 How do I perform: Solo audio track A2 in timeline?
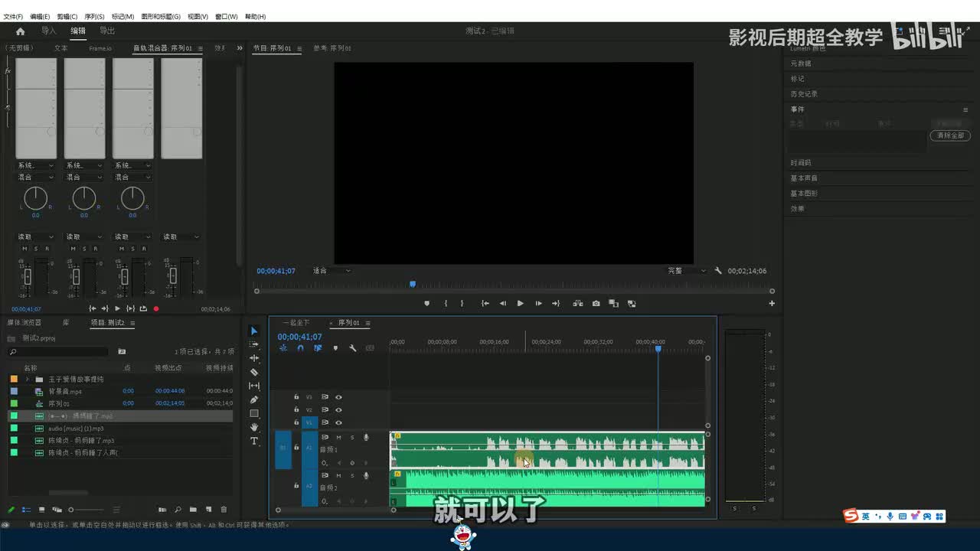click(352, 476)
